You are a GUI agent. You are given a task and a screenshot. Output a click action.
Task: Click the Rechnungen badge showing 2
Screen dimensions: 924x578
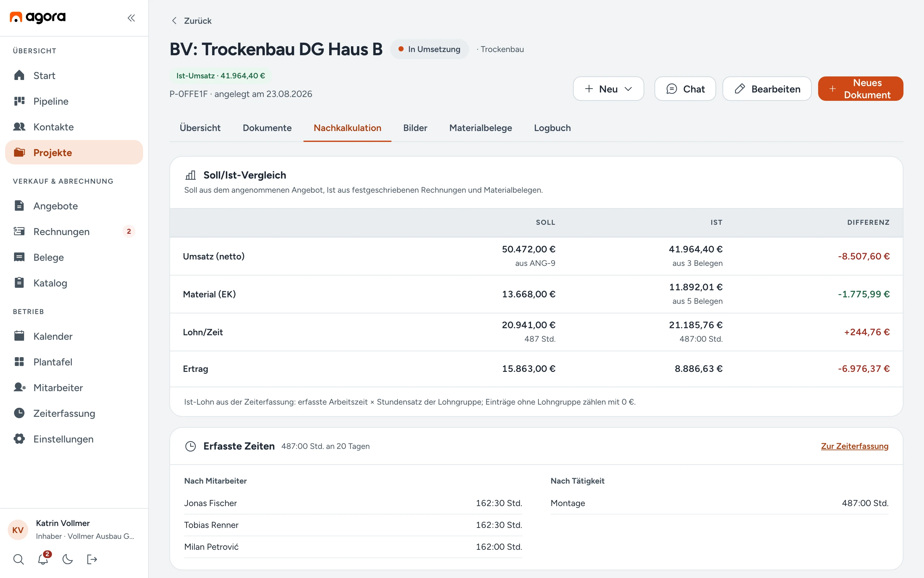[x=129, y=231]
